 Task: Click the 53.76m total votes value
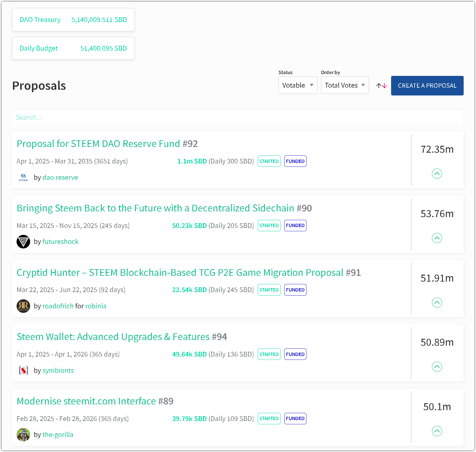[437, 214]
